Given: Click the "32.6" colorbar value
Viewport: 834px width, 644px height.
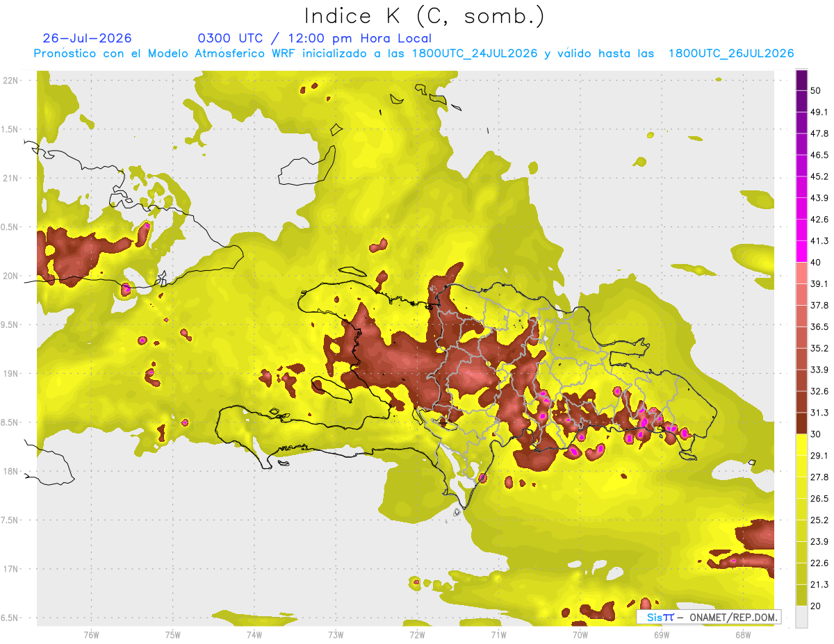Looking at the screenshot, I should (x=819, y=391).
